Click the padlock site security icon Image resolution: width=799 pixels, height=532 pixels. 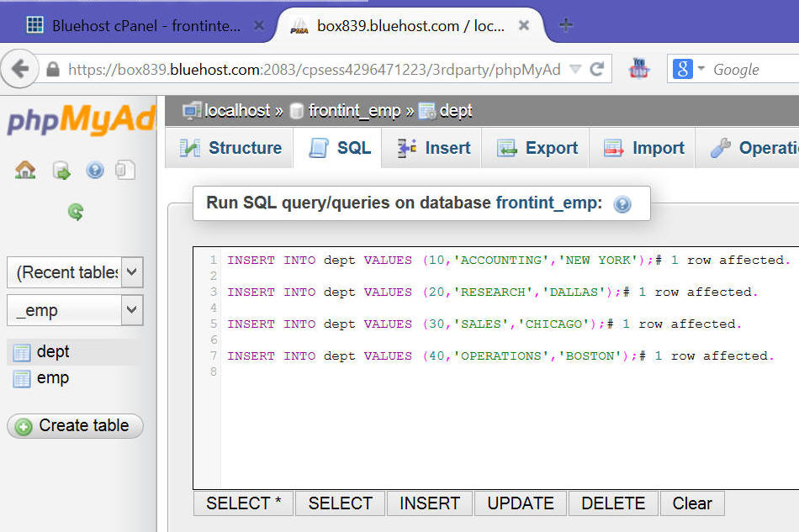point(53,69)
